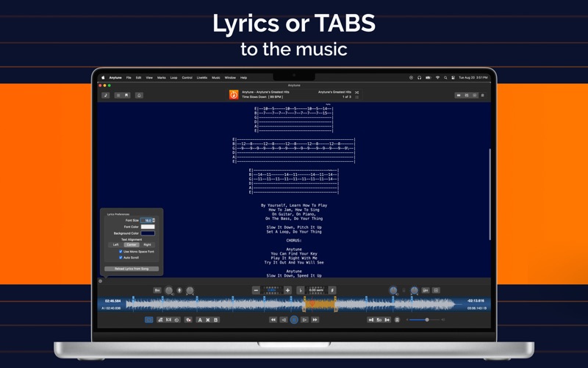This screenshot has width=588, height=368.
Task: Click the rightmost icon in the top toolbar
Action: (x=483, y=96)
